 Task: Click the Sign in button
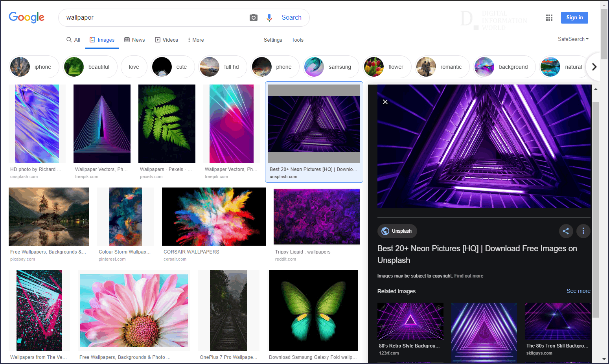(x=574, y=18)
